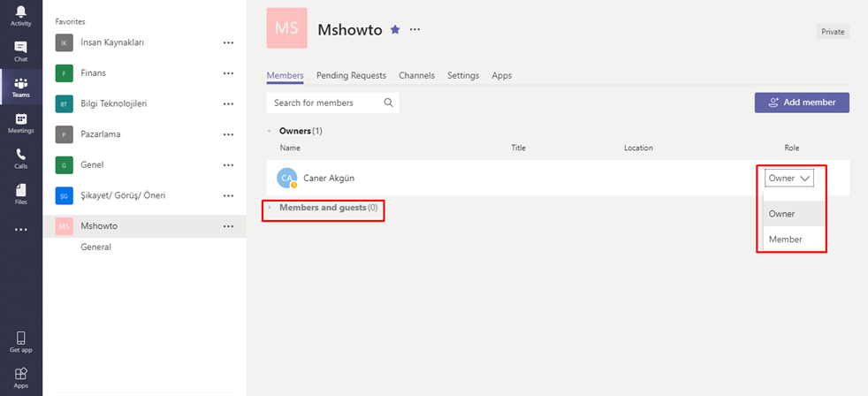
Task: Click the Add member button
Action: 802,103
